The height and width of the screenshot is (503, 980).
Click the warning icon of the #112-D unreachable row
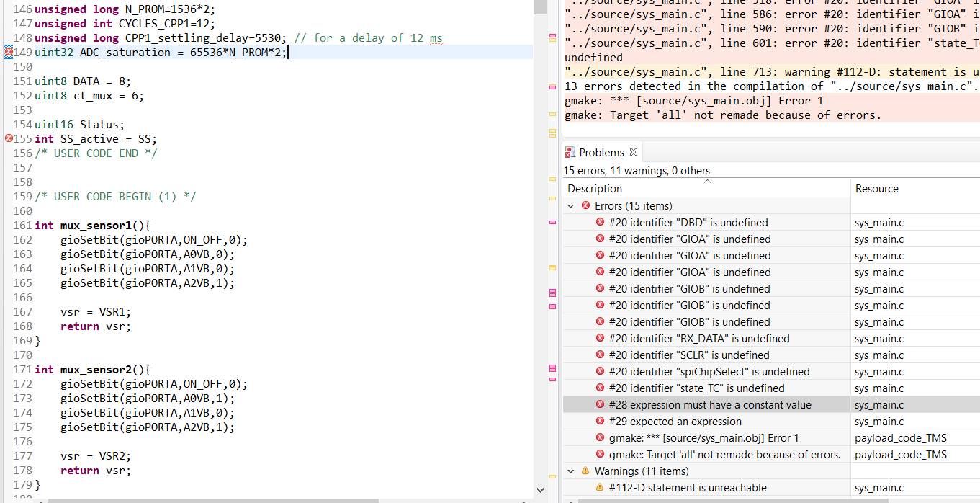[x=600, y=487]
